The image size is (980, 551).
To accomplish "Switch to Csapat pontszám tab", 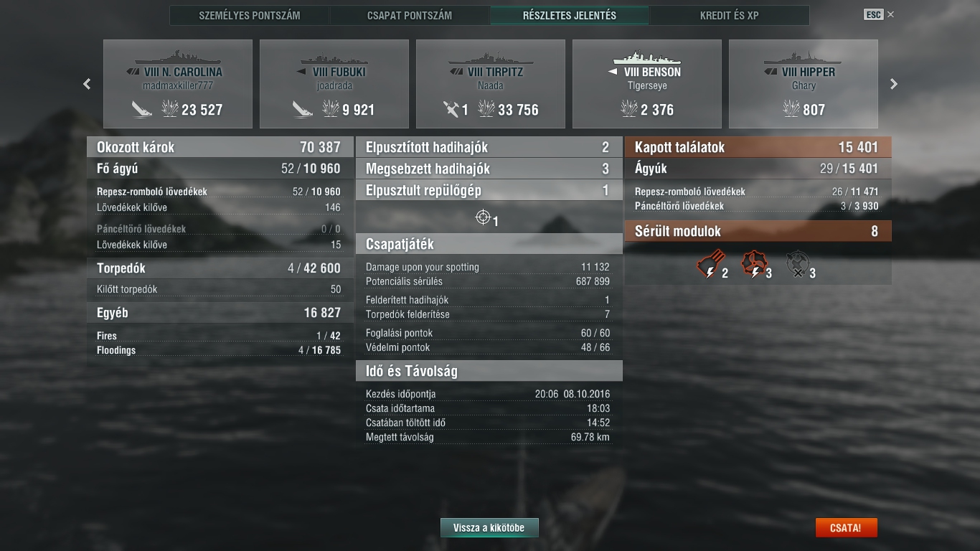I will [x=410, y=15].
